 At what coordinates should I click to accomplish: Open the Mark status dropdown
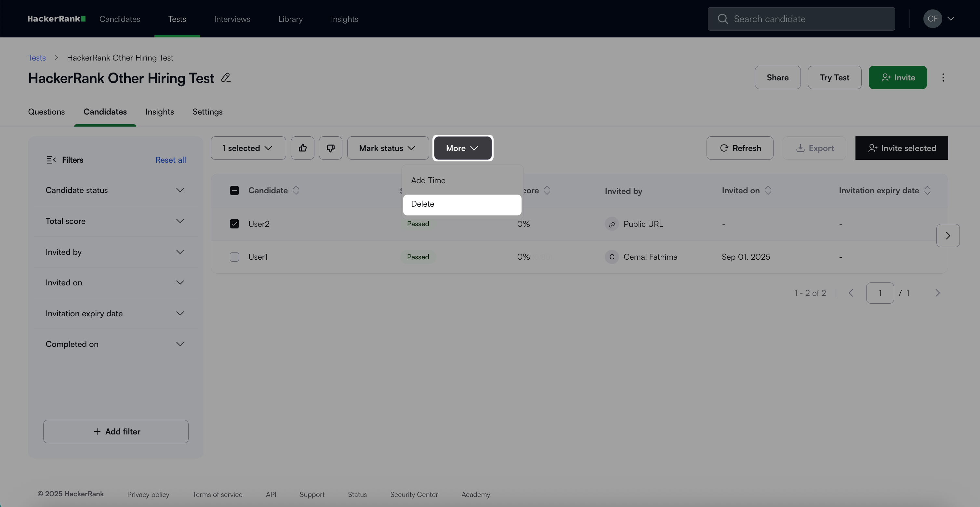(388, 148)
